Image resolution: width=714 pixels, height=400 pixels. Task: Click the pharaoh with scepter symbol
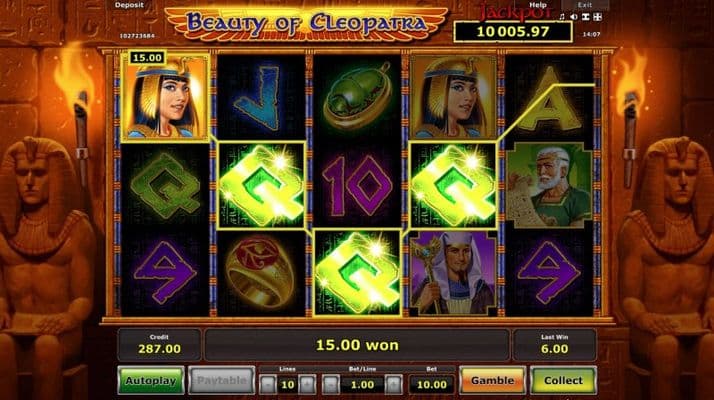pos(453,272)
